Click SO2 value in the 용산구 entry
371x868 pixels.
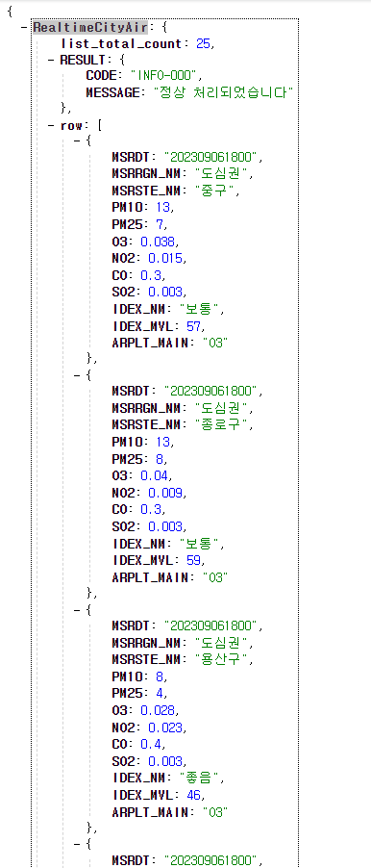164,762
